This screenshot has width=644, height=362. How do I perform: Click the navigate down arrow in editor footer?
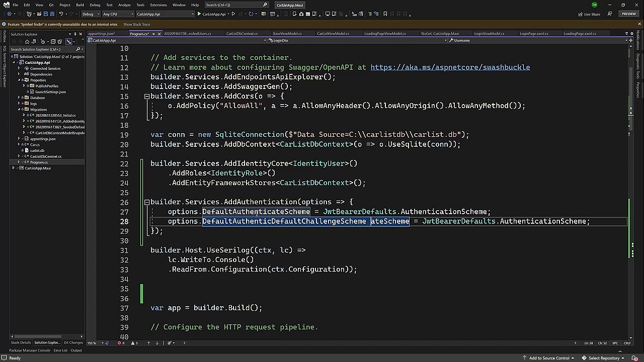click(x=157, y=343)
